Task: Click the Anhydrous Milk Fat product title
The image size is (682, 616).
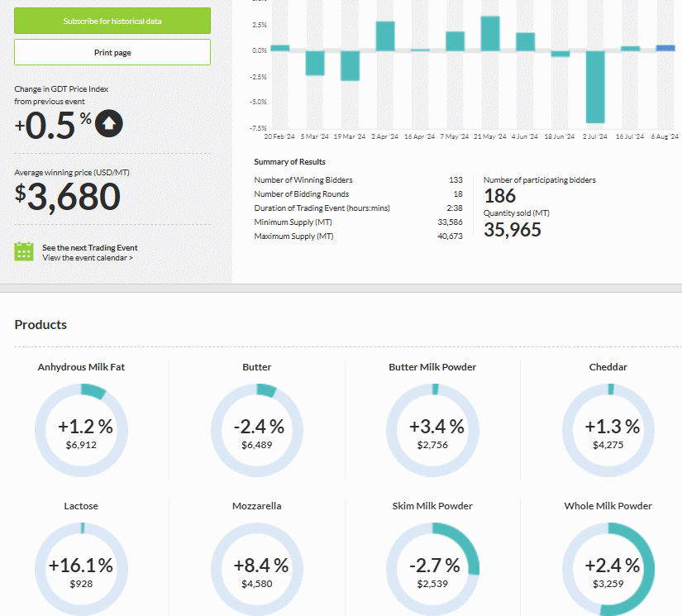Action: point(81,367)
